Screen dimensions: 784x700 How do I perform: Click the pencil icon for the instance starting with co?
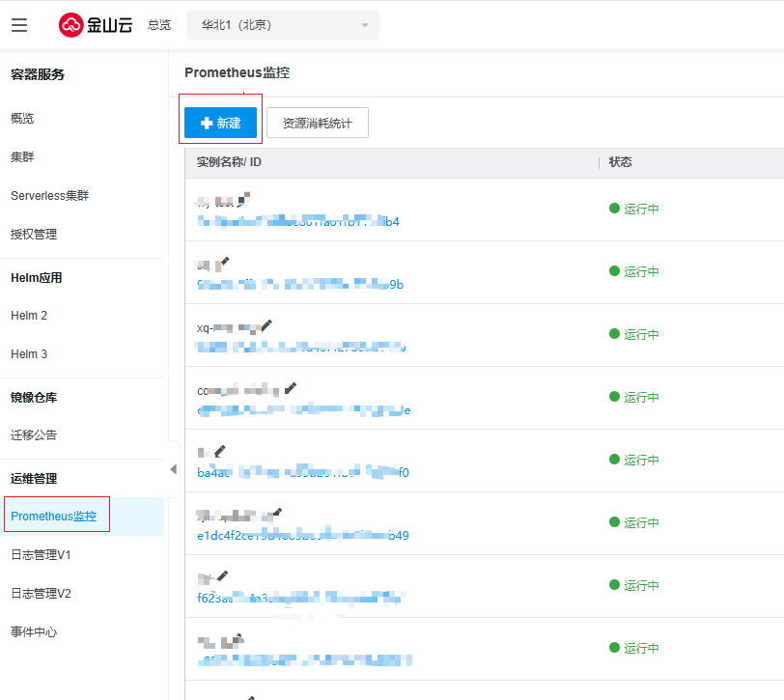[x=290, y=388]
